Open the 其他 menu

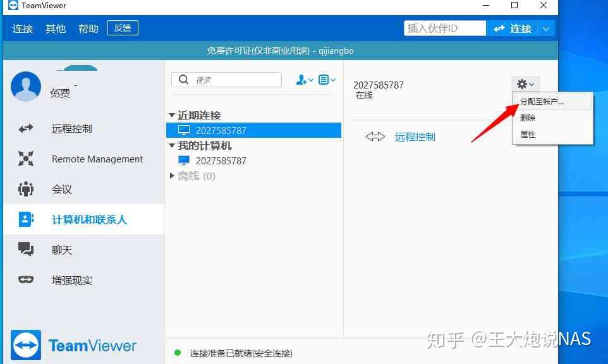(x=55, y=28)
